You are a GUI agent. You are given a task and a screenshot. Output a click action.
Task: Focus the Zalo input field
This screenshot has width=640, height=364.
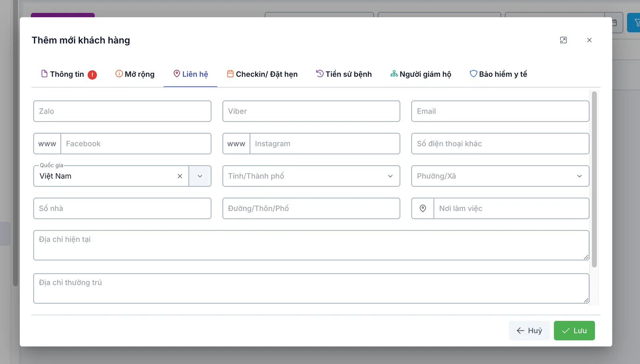coord(122,111)
